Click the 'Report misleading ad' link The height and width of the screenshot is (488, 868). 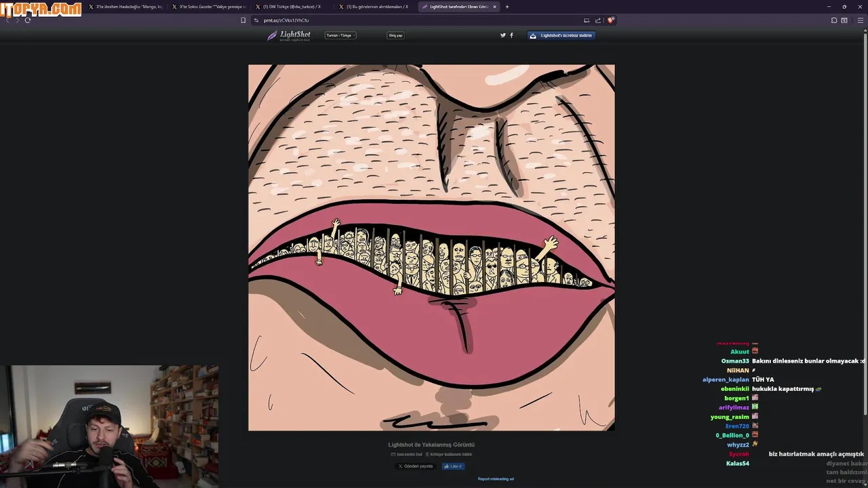496,479
